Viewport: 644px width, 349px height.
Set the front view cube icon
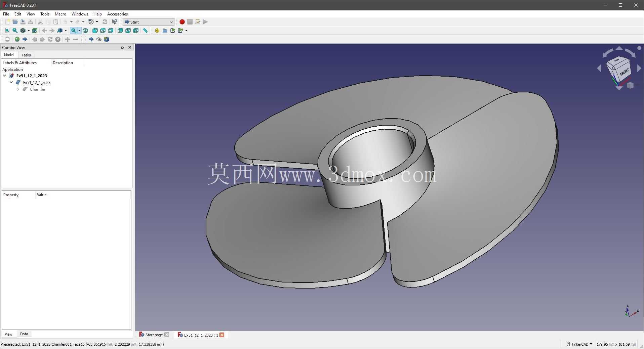click(x=95, y=31)
